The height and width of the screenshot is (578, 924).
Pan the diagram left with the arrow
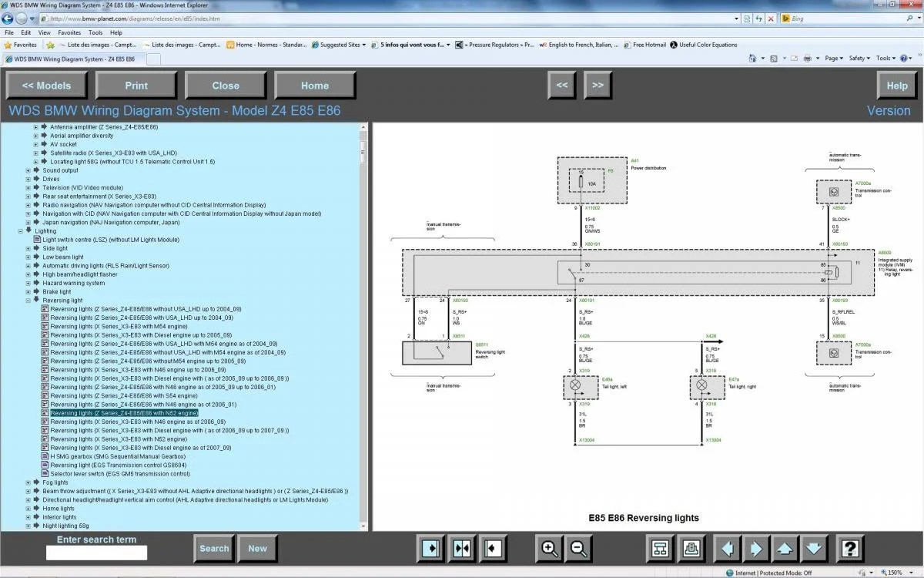[728, 549]
